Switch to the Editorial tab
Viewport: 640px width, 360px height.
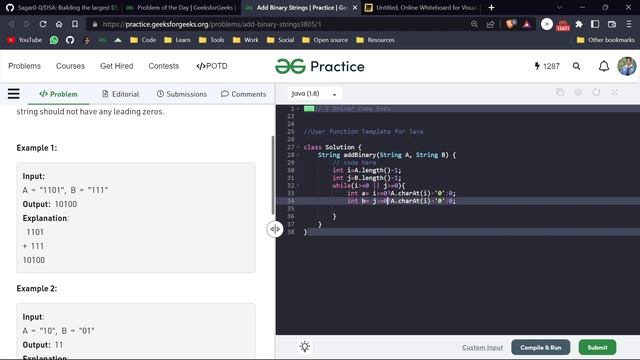(x=120, y=94)
